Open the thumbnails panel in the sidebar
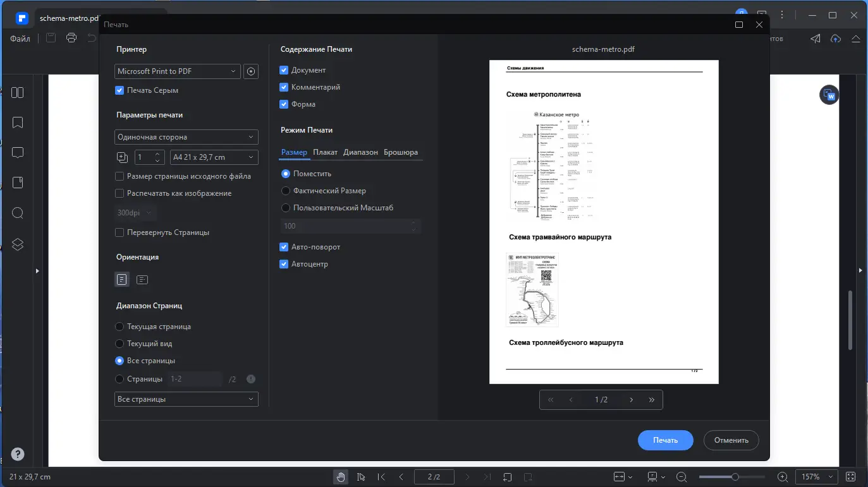The width and height of the screenshot is (868, 487). pos(18,93)
